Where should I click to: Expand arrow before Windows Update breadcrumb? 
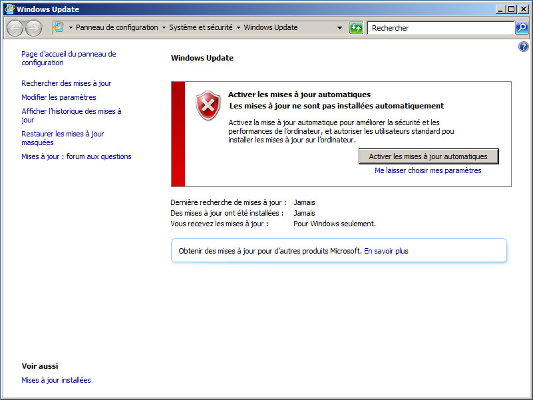pos(238,28)
